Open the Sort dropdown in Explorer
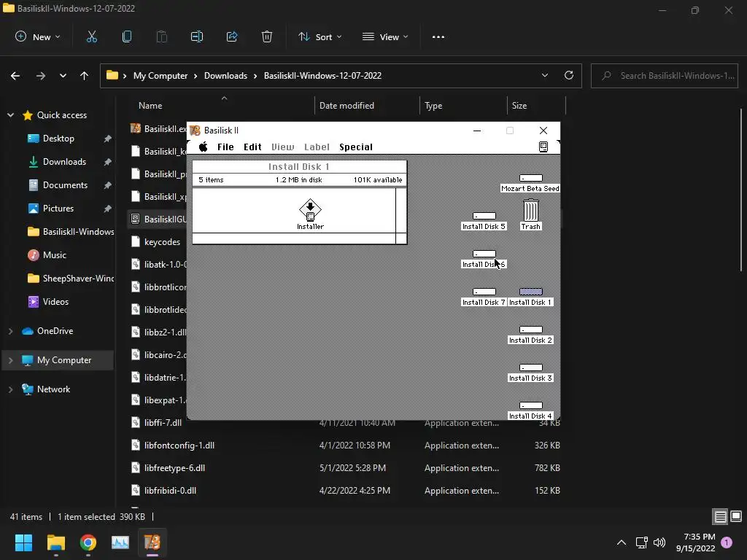Screen dimensions: 747x560 click(320, 36)
